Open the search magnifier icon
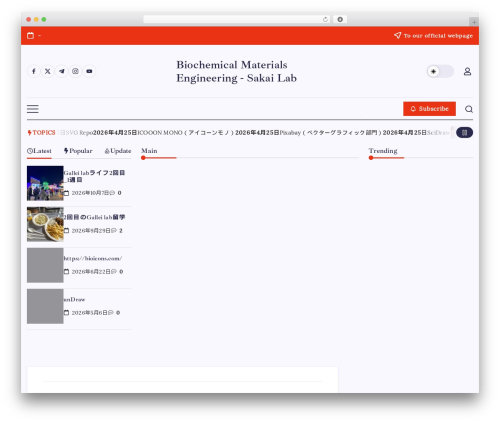 [x=469, y=109]
